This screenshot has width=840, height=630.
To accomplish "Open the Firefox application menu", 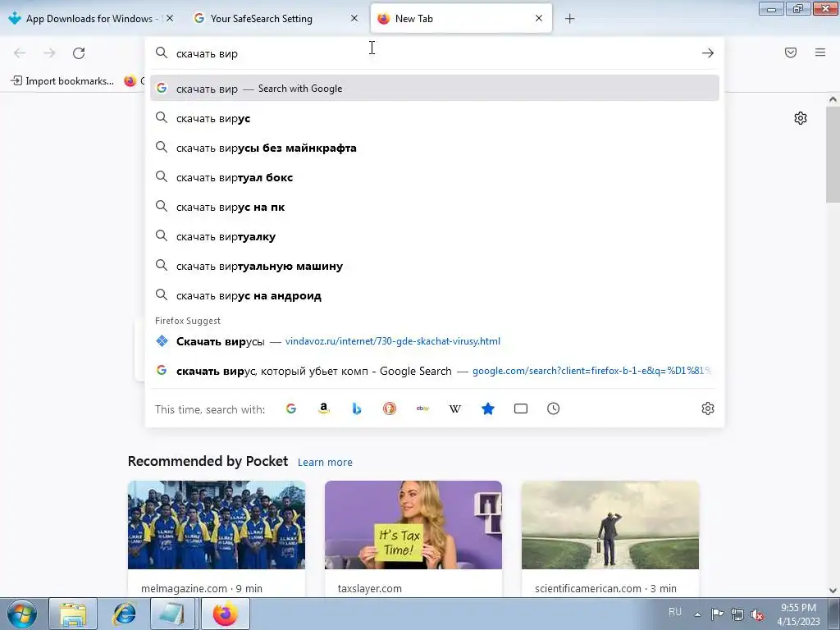I will (820, 52).
